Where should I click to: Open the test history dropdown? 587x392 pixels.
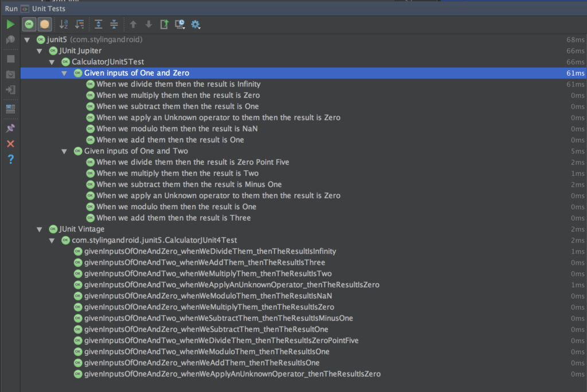(180, 24)
